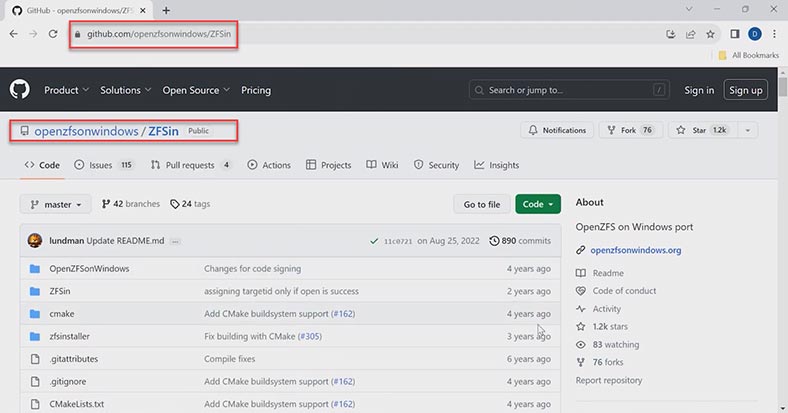Image resolution: width=788 pixels, height=413 pixels.
Task: Open lundman author link
Action: 66,241
